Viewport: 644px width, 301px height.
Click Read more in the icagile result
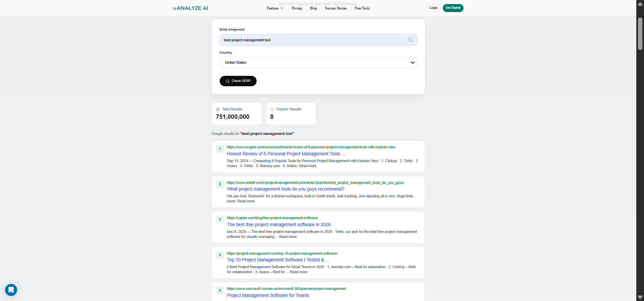click(x=308, y=166)
